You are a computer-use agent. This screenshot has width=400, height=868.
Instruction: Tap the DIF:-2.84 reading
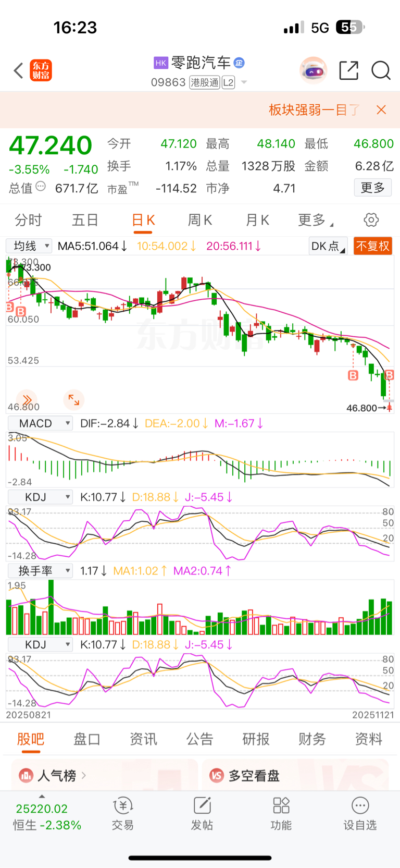[x=109, y=423]
